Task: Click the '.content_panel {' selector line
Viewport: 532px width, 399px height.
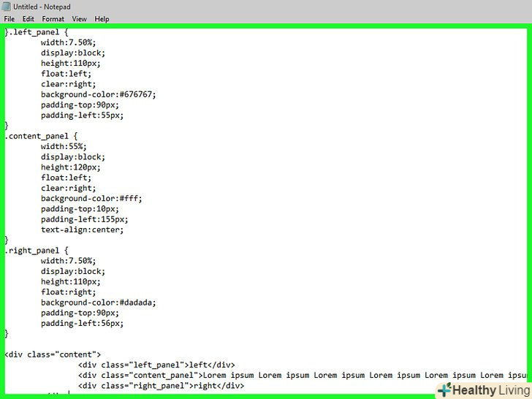Action: click(x=41, y=137)
